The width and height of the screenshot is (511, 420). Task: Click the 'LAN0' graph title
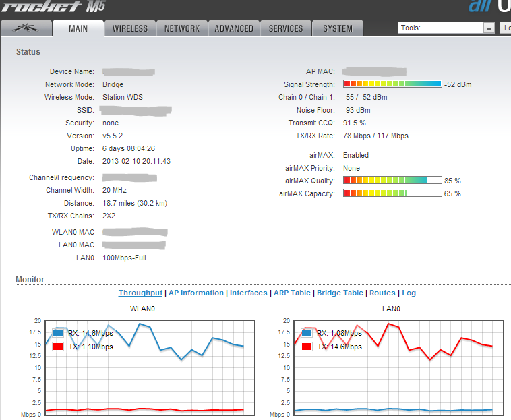(x=391, y=309)
